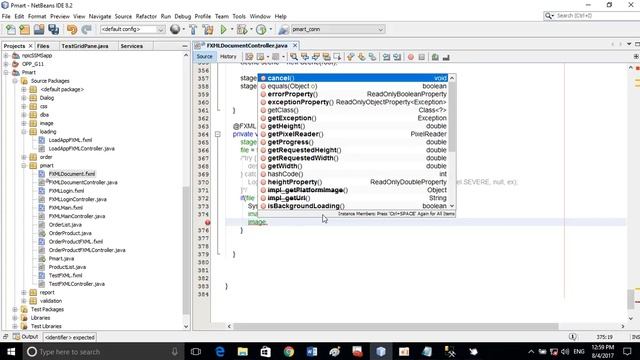
Task: Click the editor's horizontal scrollbar
Action: tap(395, 326)
